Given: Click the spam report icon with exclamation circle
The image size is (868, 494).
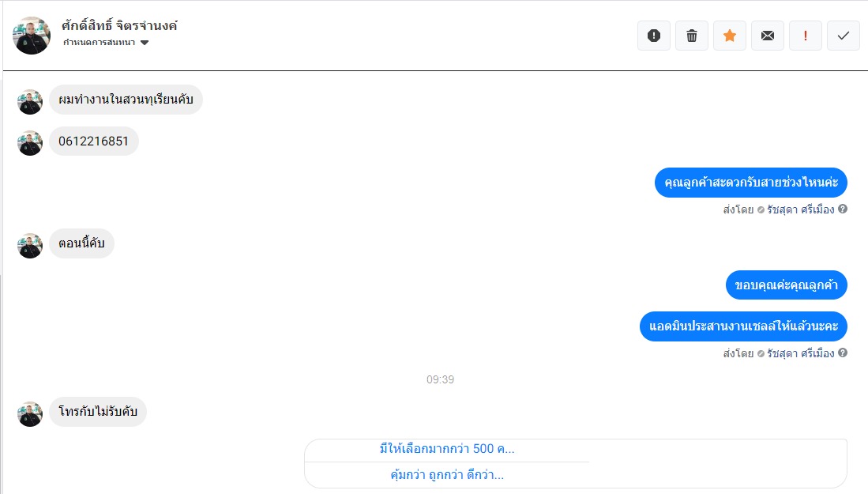Looking at the screenshot, I should click(x=654, y=36).
